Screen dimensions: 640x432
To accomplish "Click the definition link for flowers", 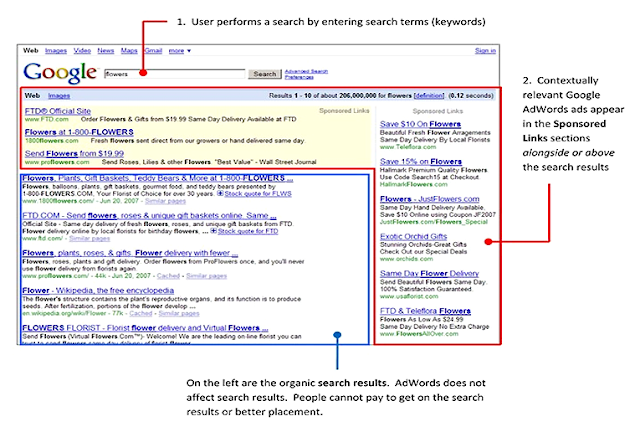I will point(429,96).
